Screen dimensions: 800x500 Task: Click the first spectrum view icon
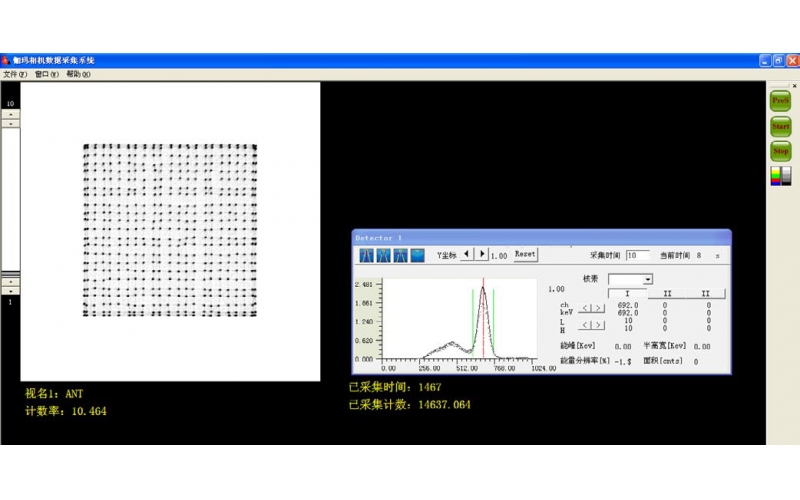[x=367, y=255]
